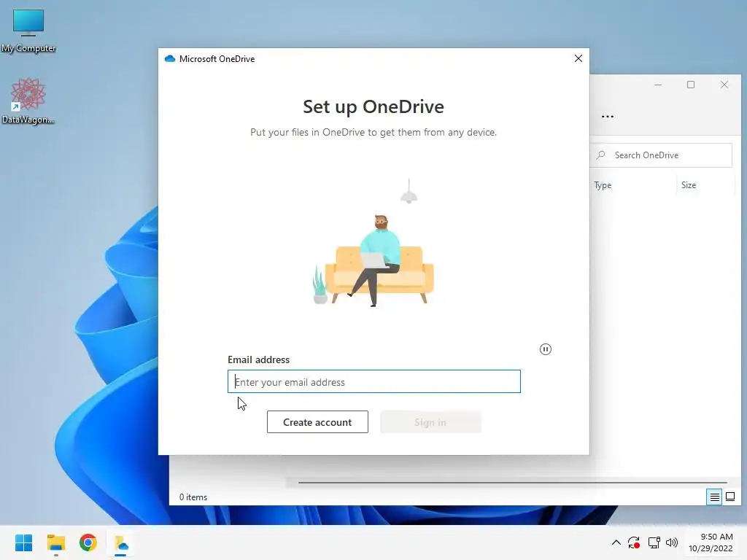The height and width of the screenshot is (560, 747).
Task: Sort by the Type column header
Action: (603, 185)
